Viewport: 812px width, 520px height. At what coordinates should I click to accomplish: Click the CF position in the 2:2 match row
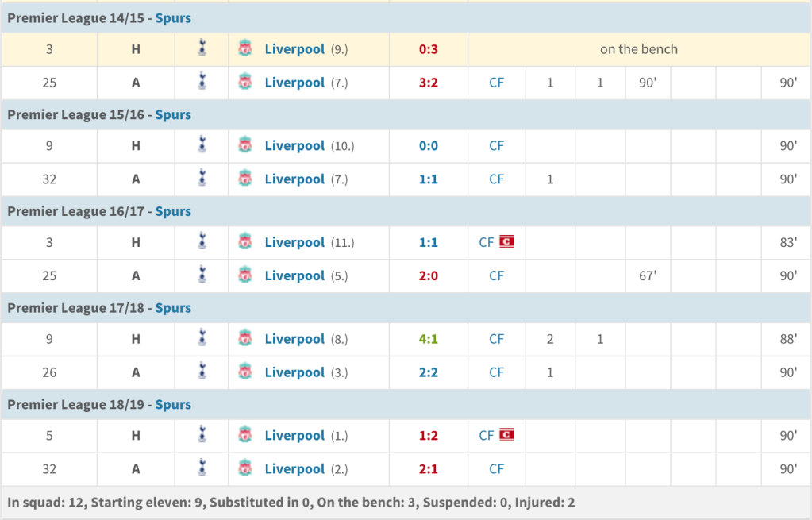pos(496,372)
